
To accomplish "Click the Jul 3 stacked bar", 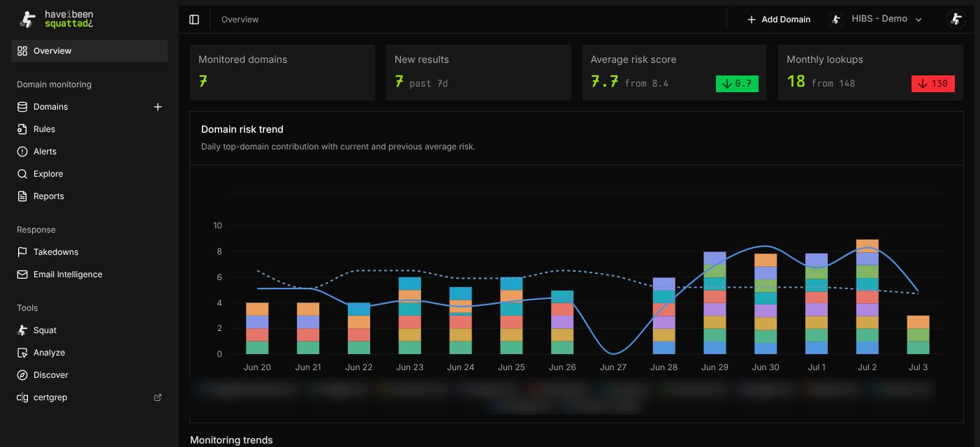I will point(918,335).
